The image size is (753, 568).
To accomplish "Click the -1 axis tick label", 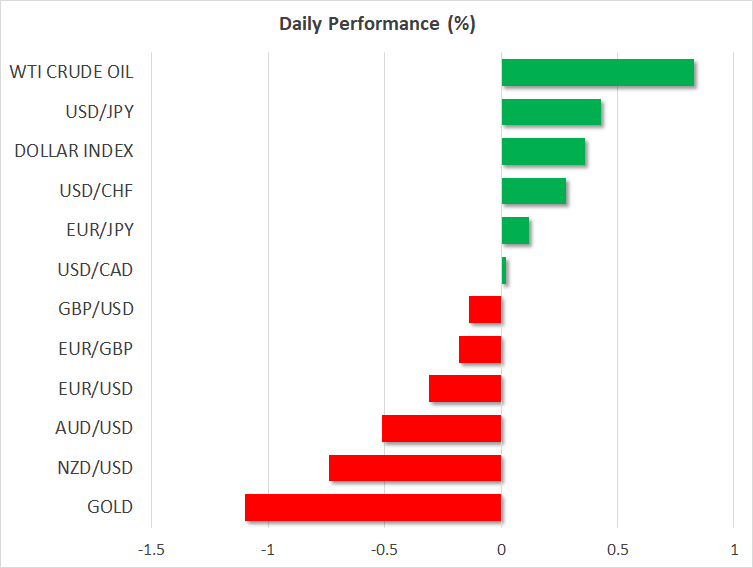I will 268,549.
